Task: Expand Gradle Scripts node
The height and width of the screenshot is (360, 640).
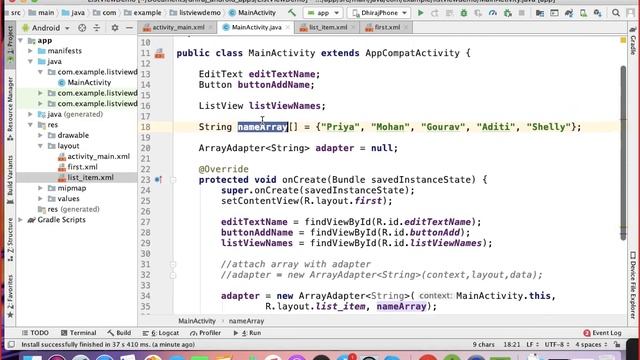Action: [20, 220]
